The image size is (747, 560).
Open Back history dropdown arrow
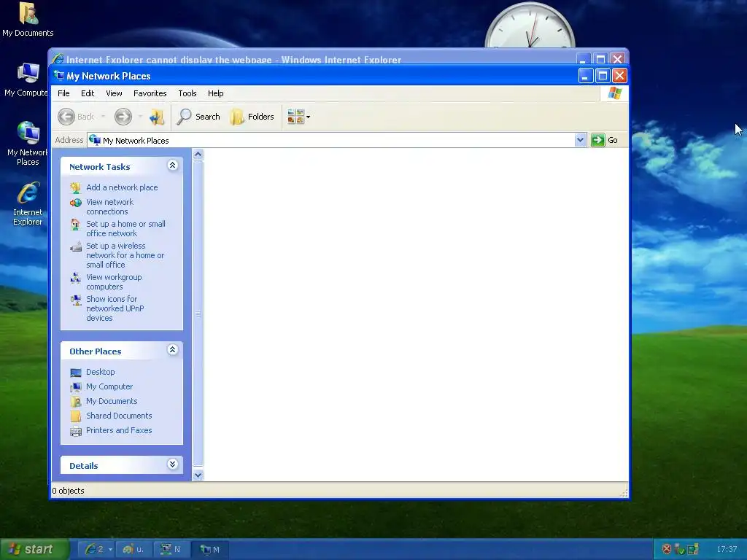[103, 117]
